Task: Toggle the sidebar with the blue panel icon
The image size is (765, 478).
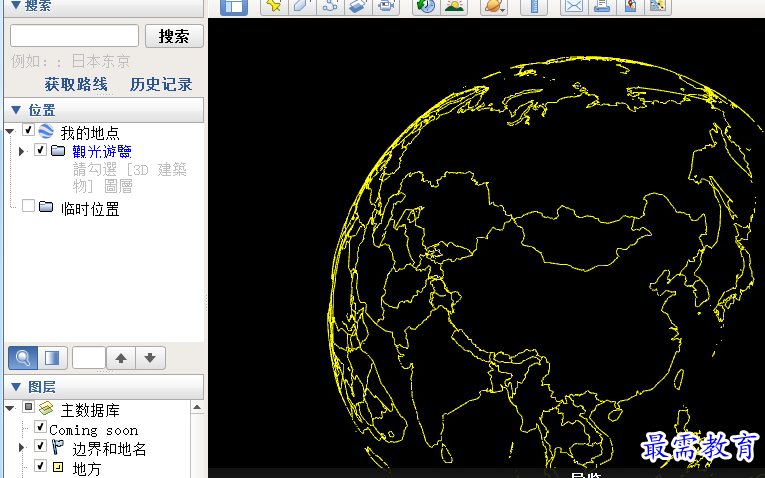Action: (x=234, y=6)
